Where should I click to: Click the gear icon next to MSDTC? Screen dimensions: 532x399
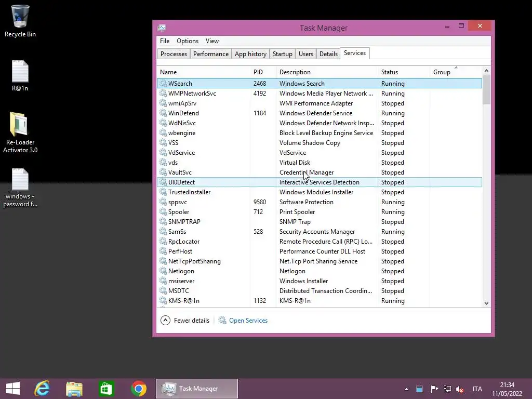163,290
